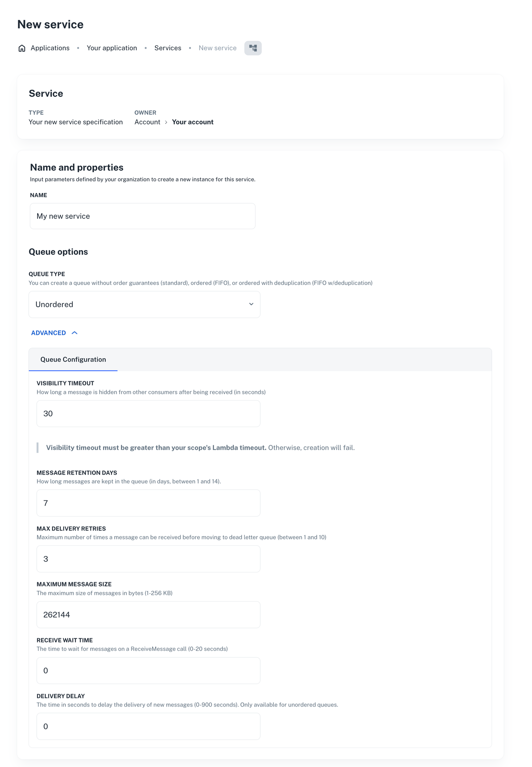Click the Visibility Timeout input field
Image resolution: width=532 pixels, height=767 pixels.
pyautogui.click(x=148, y=413)
